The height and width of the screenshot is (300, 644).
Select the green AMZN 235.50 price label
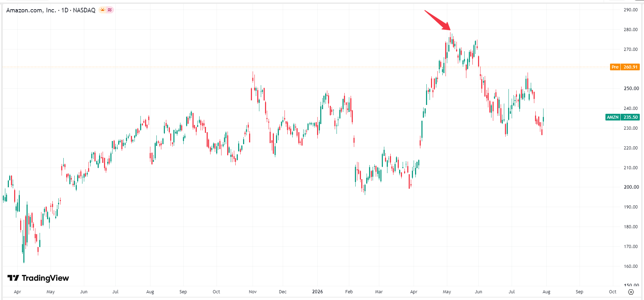click(622, 117)
